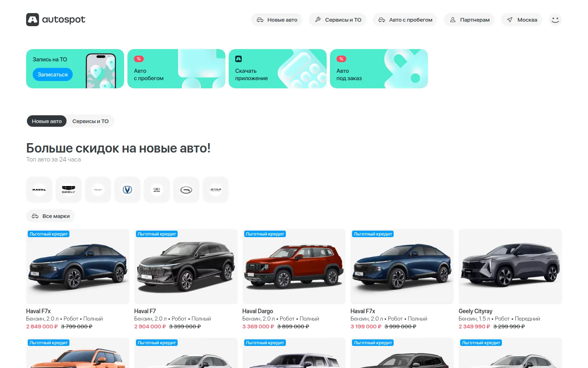This screenshot has height=368, width=588.
Task: Click the Бензин, 1.5 л • Робот • Передний text
Action: click(499, 319)
